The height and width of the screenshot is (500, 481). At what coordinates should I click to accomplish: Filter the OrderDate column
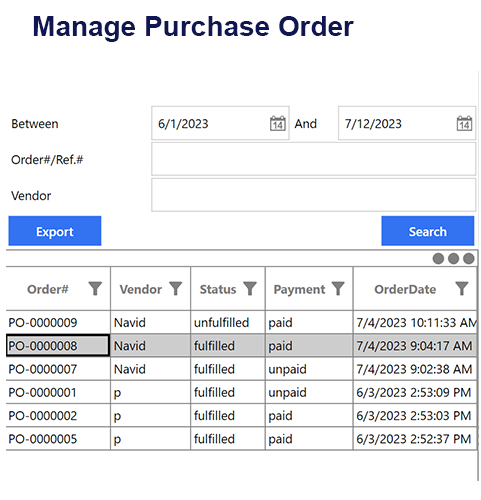[462, 289]
